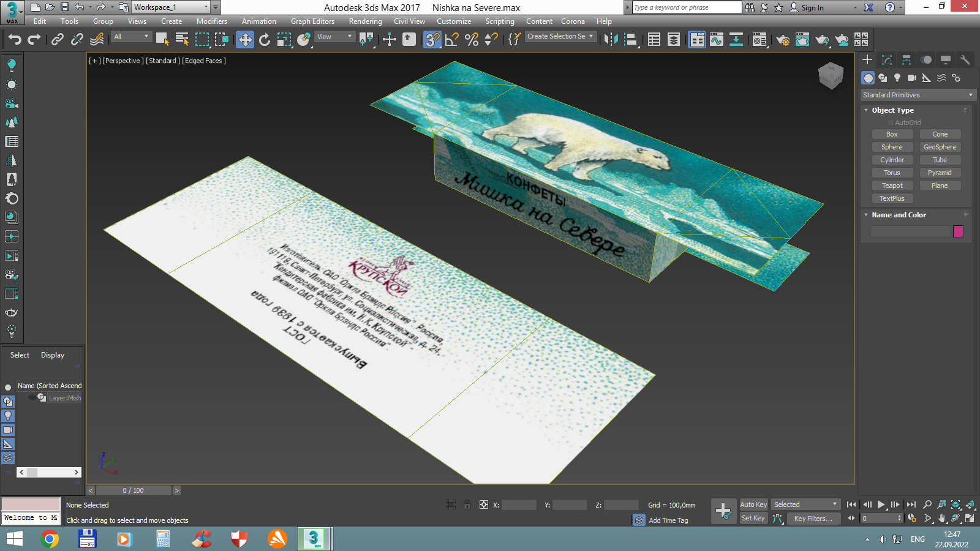
Task: Click the Undo arrow in main toolbar
Action: point(15,40)
